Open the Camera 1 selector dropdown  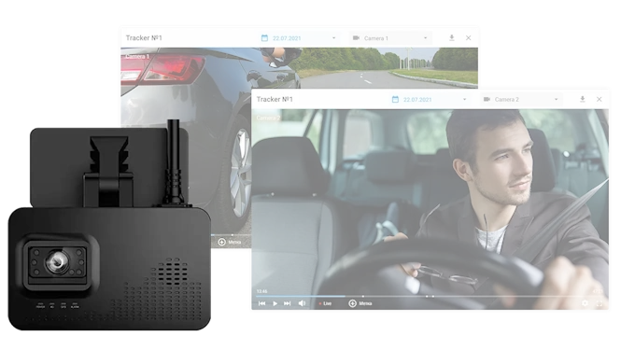click(390, 38)
